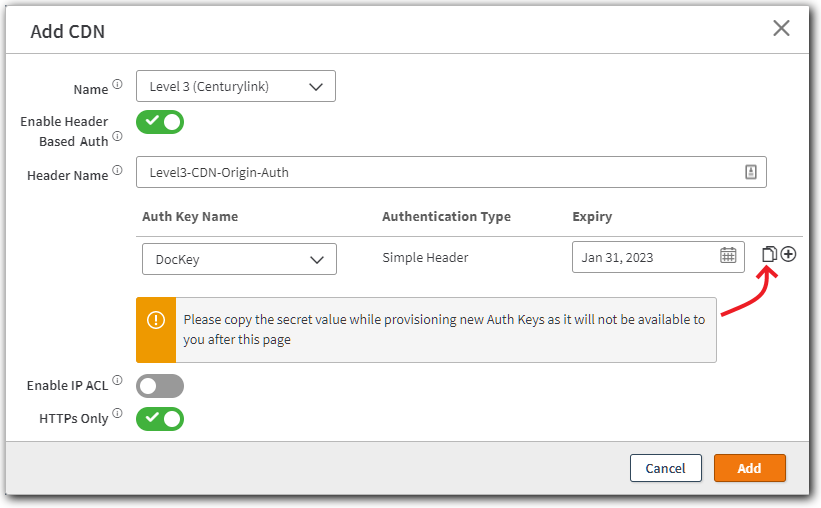Disable the Header Based Auth toggle
The image size is (821, 508).
point(160,122)
